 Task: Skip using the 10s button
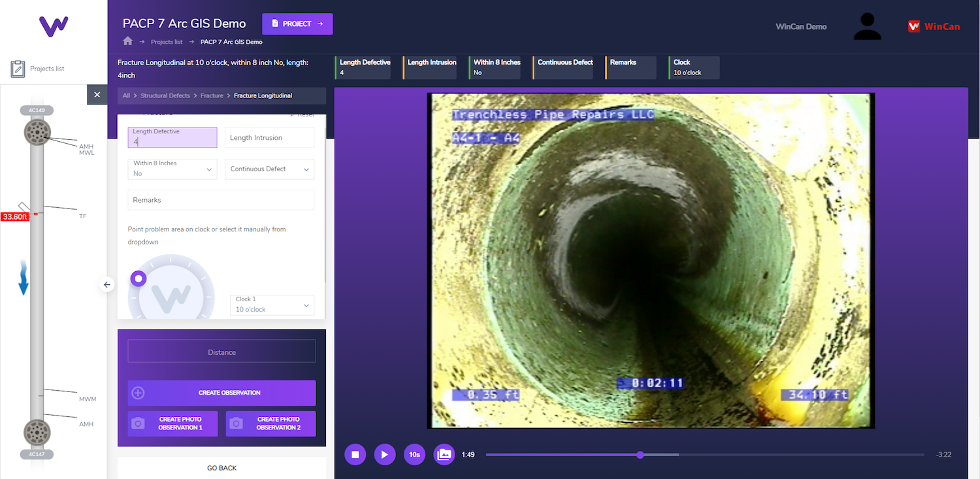414,454
